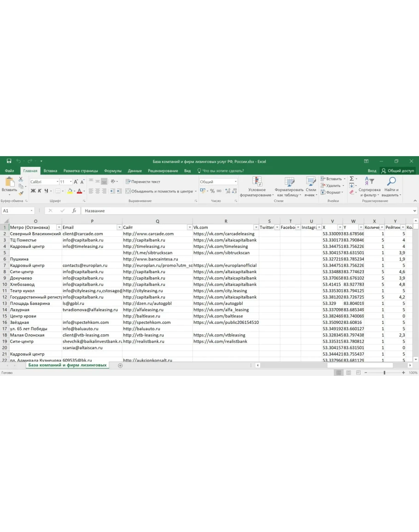Click the increase decimal icon
The width and height of the screenshot is (419, 532).
pos(227,191)
